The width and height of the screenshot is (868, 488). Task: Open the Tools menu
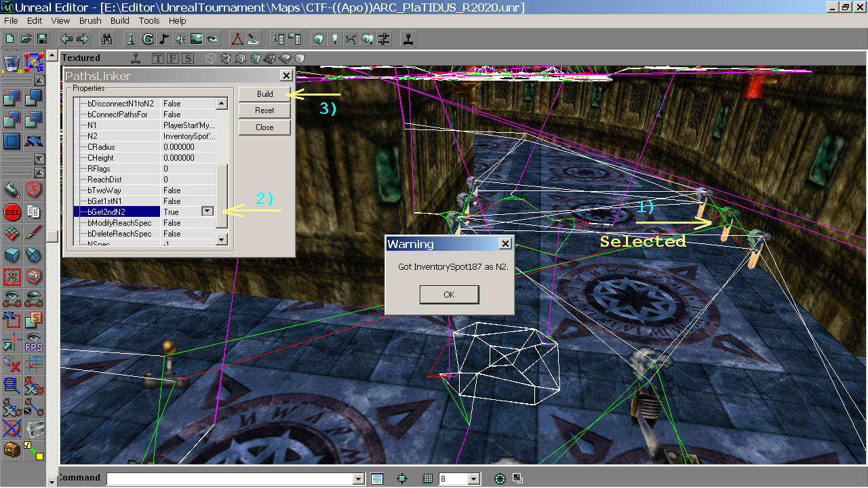click(x=149, y=20)
